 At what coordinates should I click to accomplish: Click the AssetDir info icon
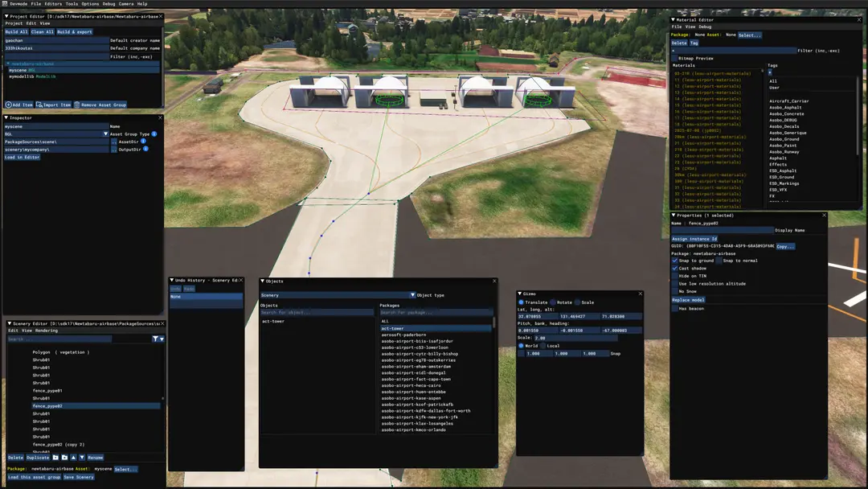click(x=143, y=142)
